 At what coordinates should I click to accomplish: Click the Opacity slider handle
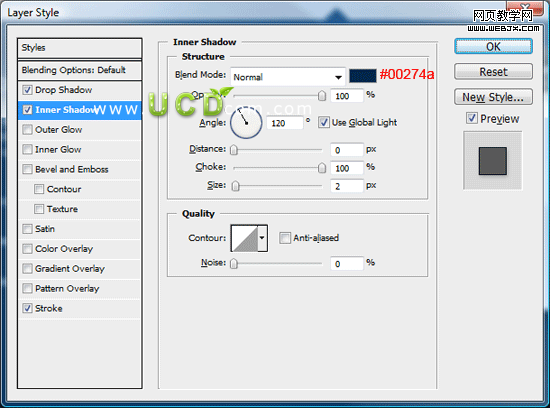coord(322,96)
